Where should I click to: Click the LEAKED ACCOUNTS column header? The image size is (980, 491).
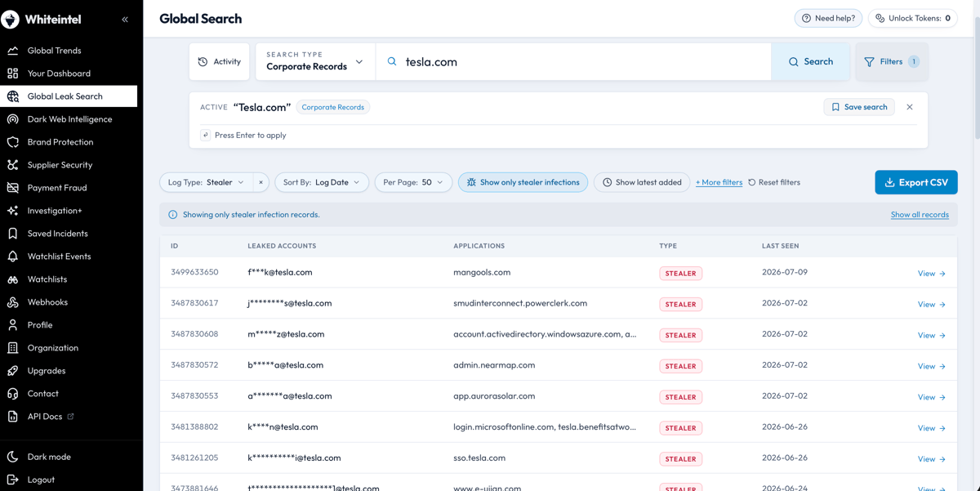click(282, 246)
